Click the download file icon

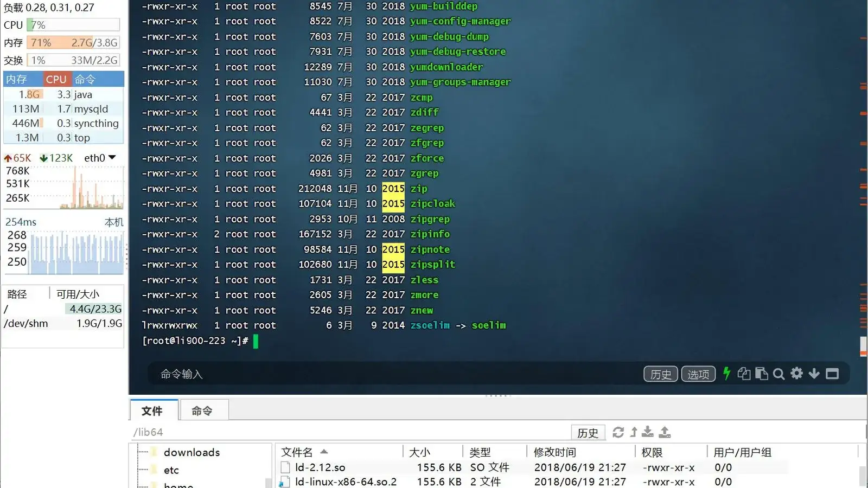pyautogui.click(x=648, y=432)
